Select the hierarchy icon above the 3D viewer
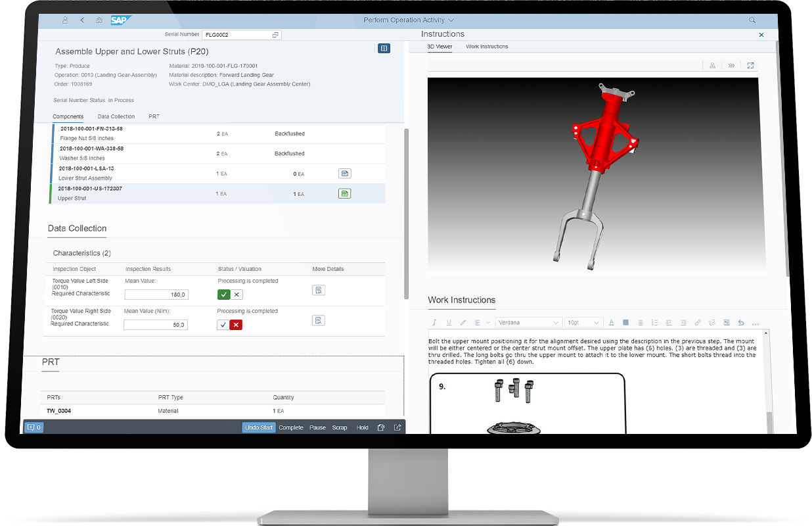 point(712,64)
